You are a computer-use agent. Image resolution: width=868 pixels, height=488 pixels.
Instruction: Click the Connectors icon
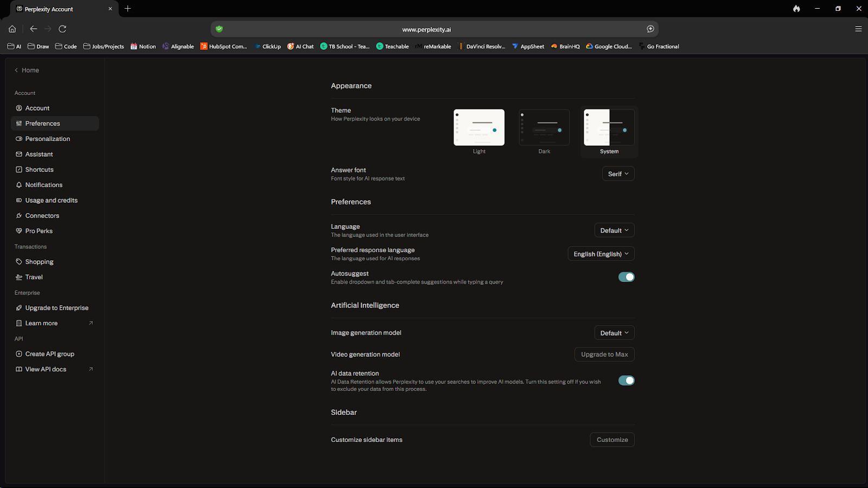(19, 215)
